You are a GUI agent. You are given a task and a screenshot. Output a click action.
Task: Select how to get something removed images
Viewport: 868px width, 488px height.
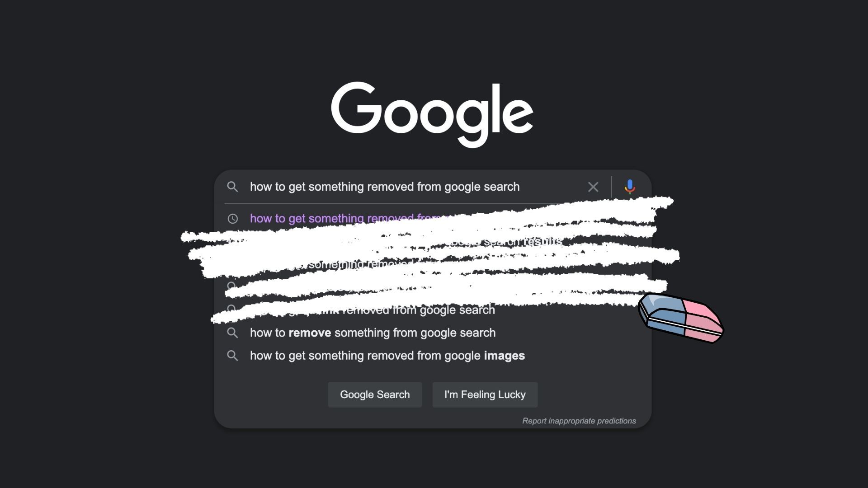pos(387,356)
